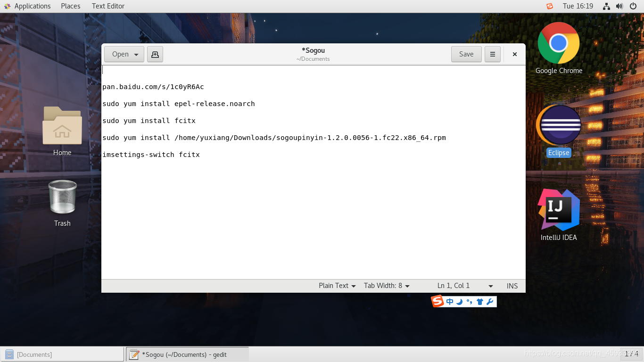644x362 pixels.
Task: Click the Sogou logo on the input bar
Action: click(x=438, y=301)
